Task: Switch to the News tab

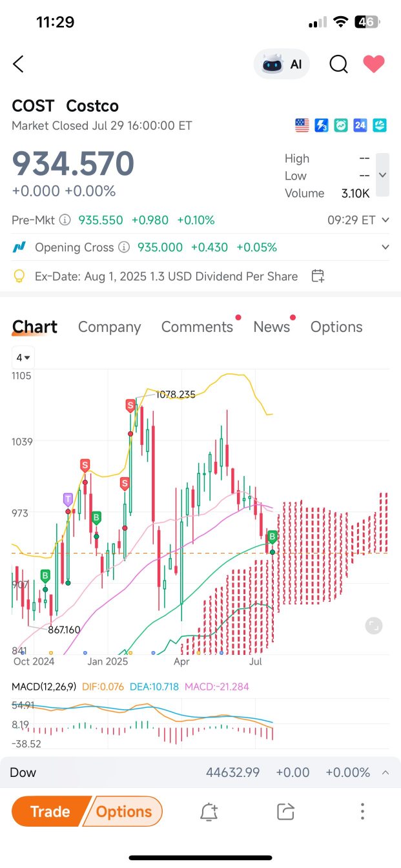Action: pyautogui.click(x=271, y=327)
